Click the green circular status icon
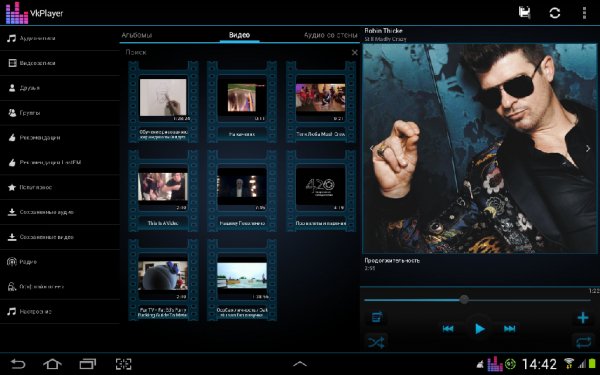Screen dimensions: 600x375 tap(510, 364)
